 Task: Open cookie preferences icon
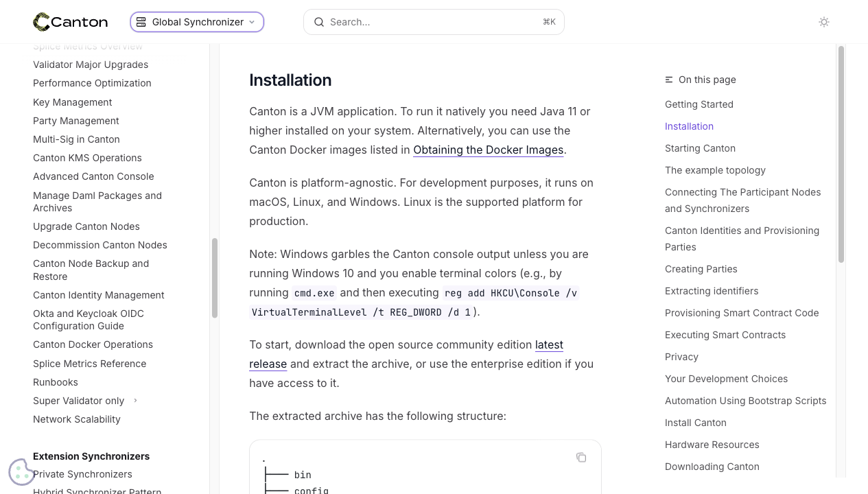pyautogui.click(x=21, y=471)
